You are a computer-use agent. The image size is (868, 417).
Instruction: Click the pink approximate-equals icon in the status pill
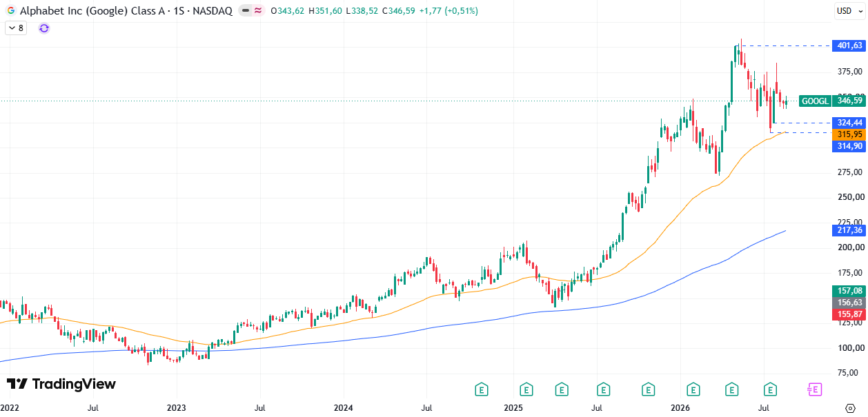click(257, 11)
